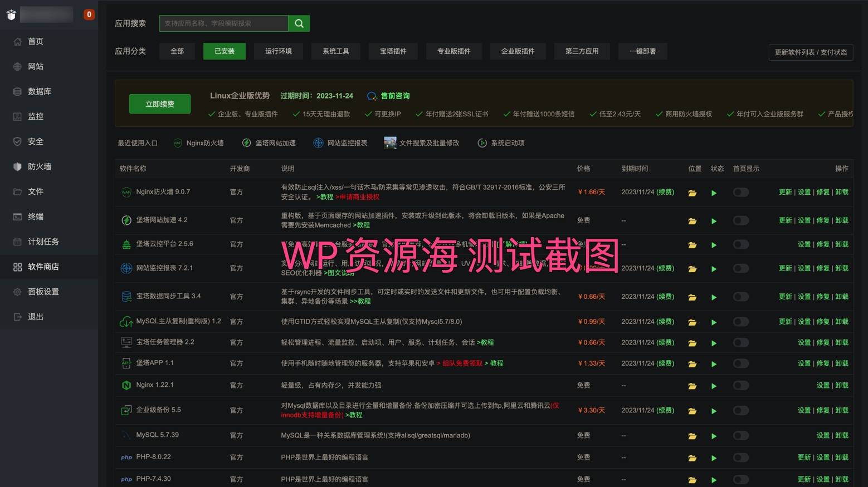Focus the 应用搜索 search field
The height and width of the screenshot is (487, 868).
[x=224, y=23]
